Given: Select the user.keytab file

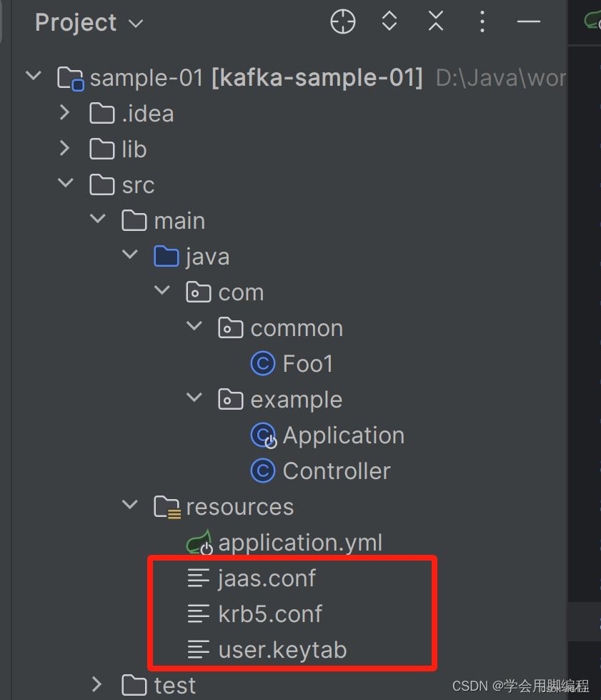Looking at the screenshot, I should 282,649.
